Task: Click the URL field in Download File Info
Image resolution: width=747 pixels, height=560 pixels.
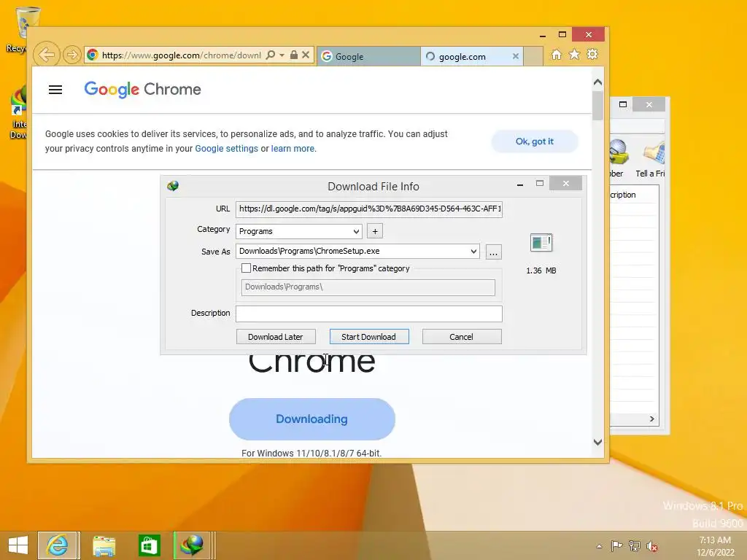Action: point(368,209)
